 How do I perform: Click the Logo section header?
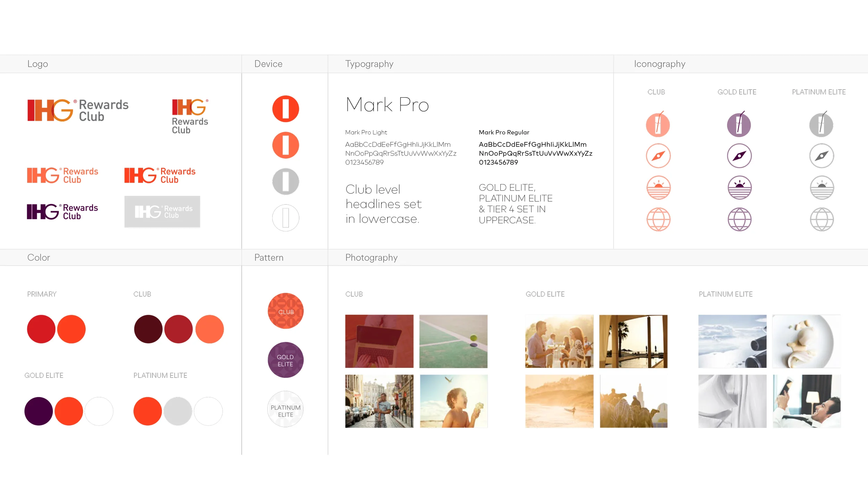tap(38, 64)
